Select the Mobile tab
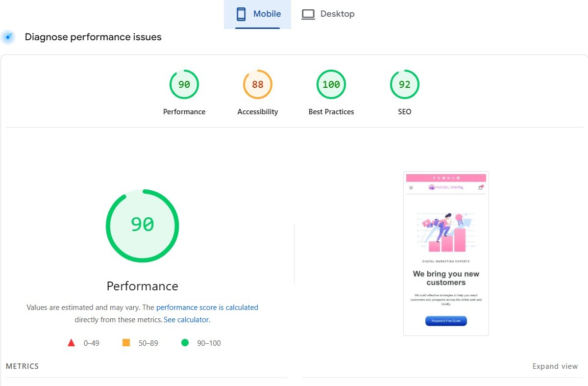The width and height of the screenshot is (588, 386). point(257,14)
